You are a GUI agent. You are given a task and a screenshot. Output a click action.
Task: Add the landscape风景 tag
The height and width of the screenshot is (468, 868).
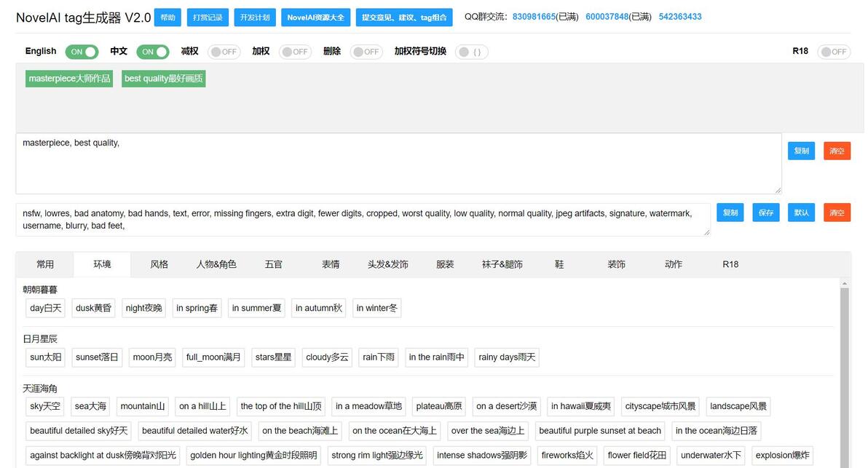tap(738, 407)
